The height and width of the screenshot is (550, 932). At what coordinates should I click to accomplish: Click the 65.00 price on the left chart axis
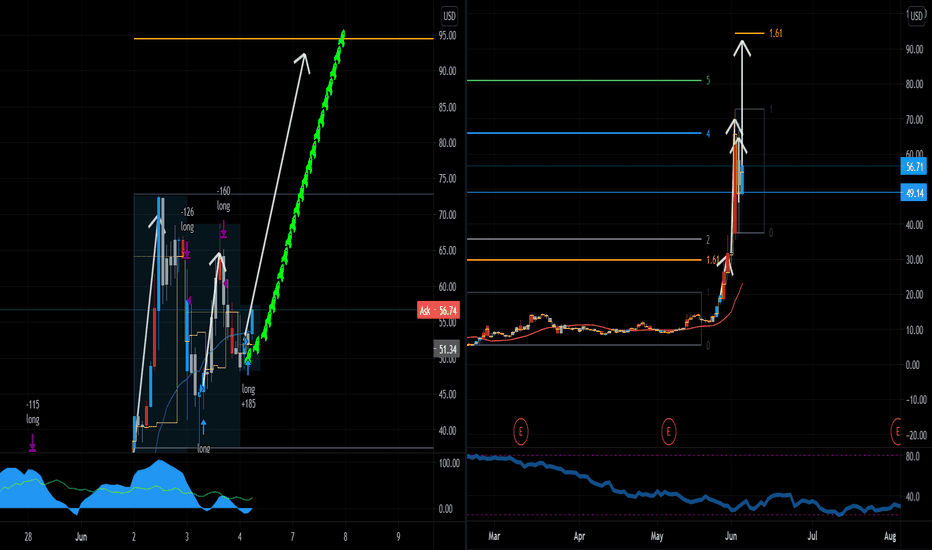tap(448, 251)
